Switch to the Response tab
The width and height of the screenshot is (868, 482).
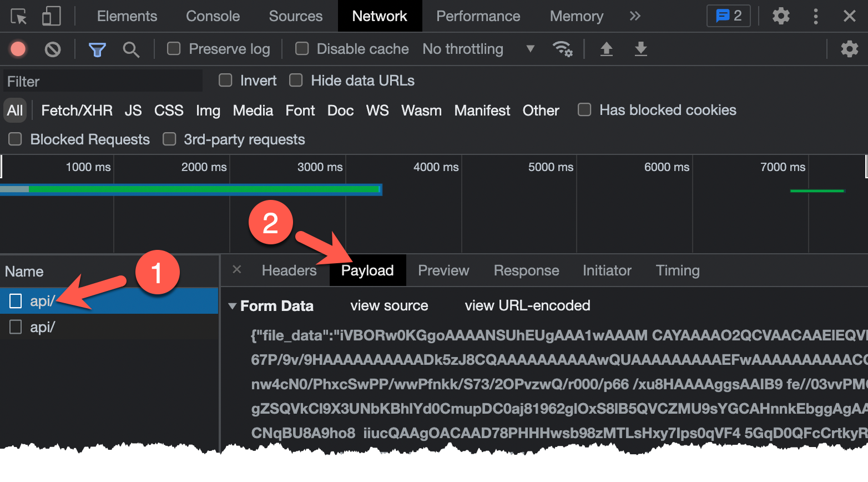pos(526,270)
